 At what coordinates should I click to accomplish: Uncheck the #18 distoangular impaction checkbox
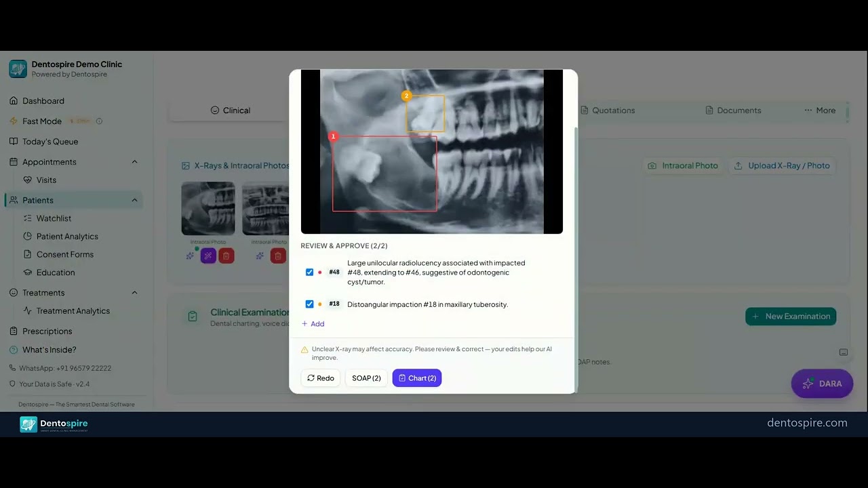(x=309, y=304)
